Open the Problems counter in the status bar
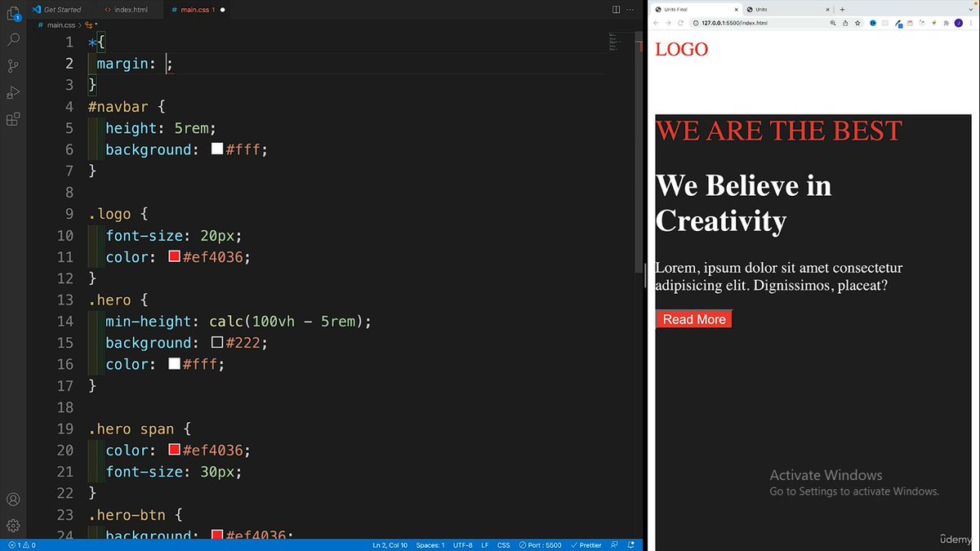 (20, 544)
